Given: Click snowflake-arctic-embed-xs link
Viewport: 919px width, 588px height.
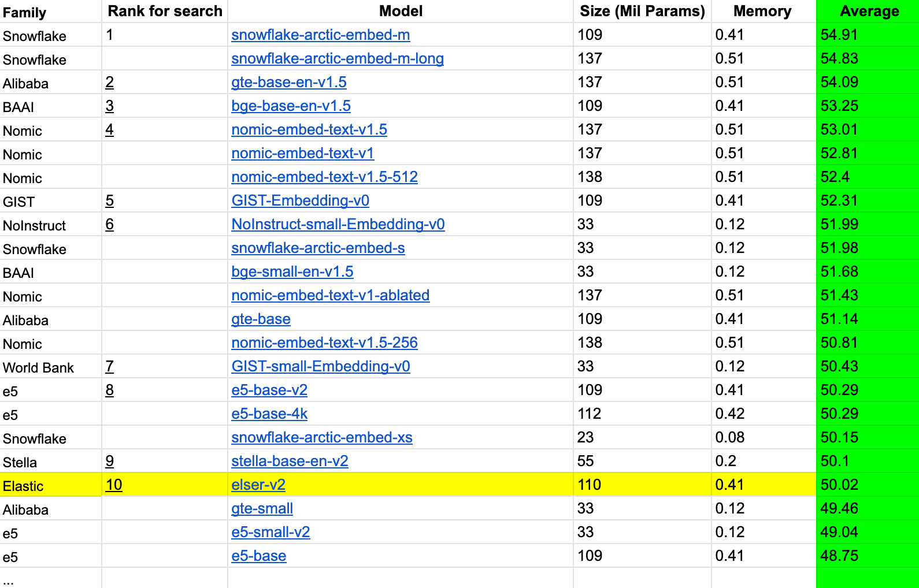Looking at the screenshot, I should pyautogui.click(x=322, y=438).
